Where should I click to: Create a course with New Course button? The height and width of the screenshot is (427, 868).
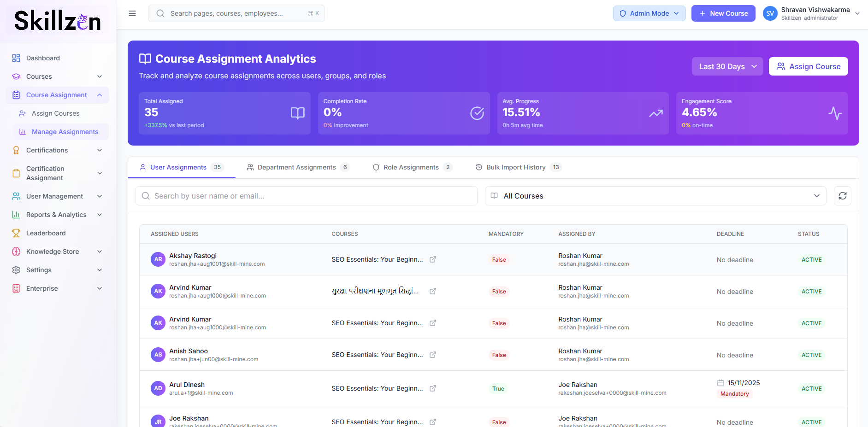pos(723,13)
